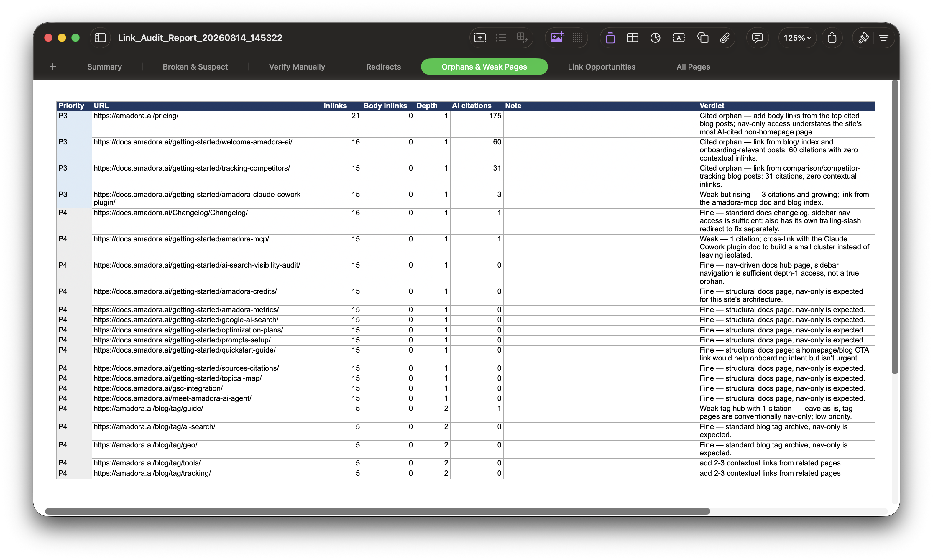Viewport: 933px width, 560px height.
Task: Open the purple templates/sheets stack icon
Action: pyautogui.click(x=610, y=38)
